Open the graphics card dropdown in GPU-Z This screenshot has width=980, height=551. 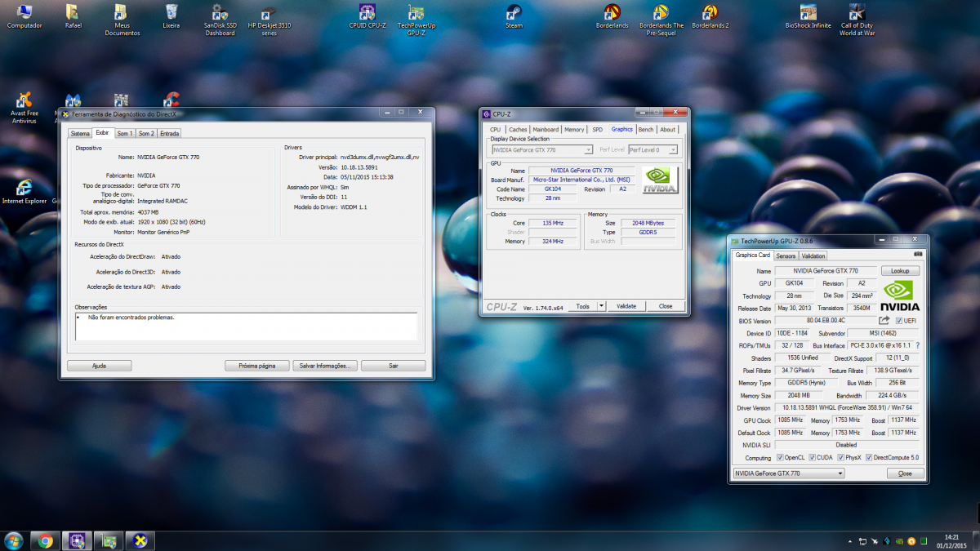coord(788,473)
